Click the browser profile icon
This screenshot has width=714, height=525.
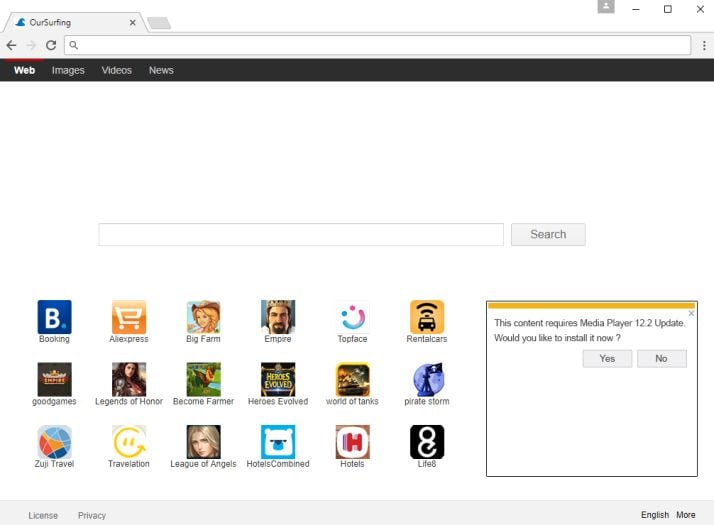coord(606,6)
